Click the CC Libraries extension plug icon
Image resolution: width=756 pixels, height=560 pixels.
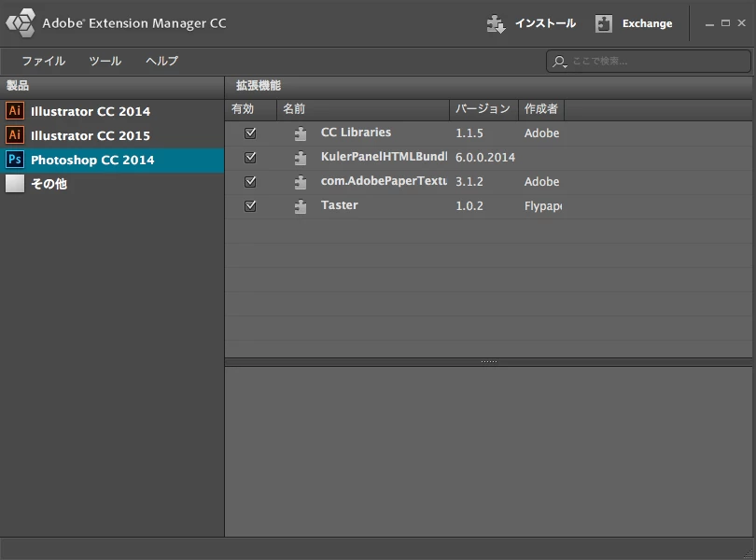(301, 133)
